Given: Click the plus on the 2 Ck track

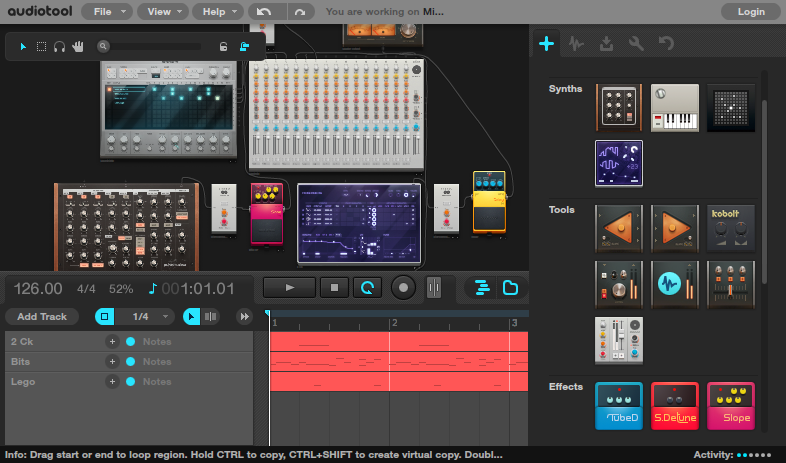Looking at the screenshot, I should coord(112,342).
